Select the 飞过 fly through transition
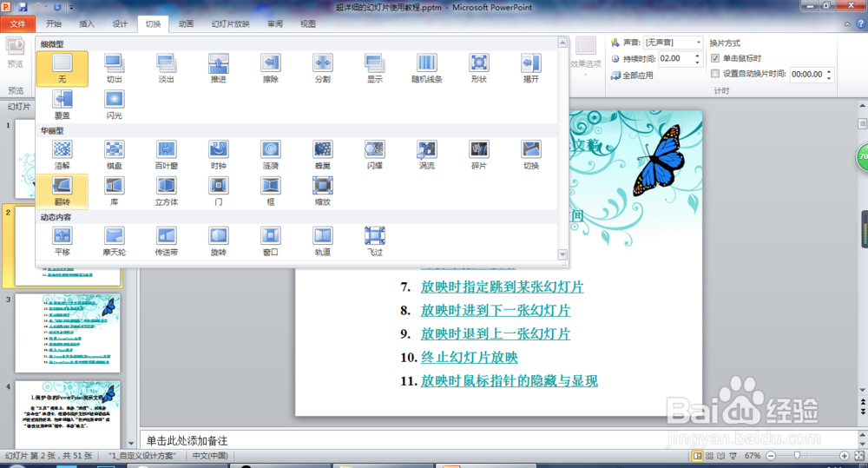Screen dimensions: 868x468 [x=374, y=241]
